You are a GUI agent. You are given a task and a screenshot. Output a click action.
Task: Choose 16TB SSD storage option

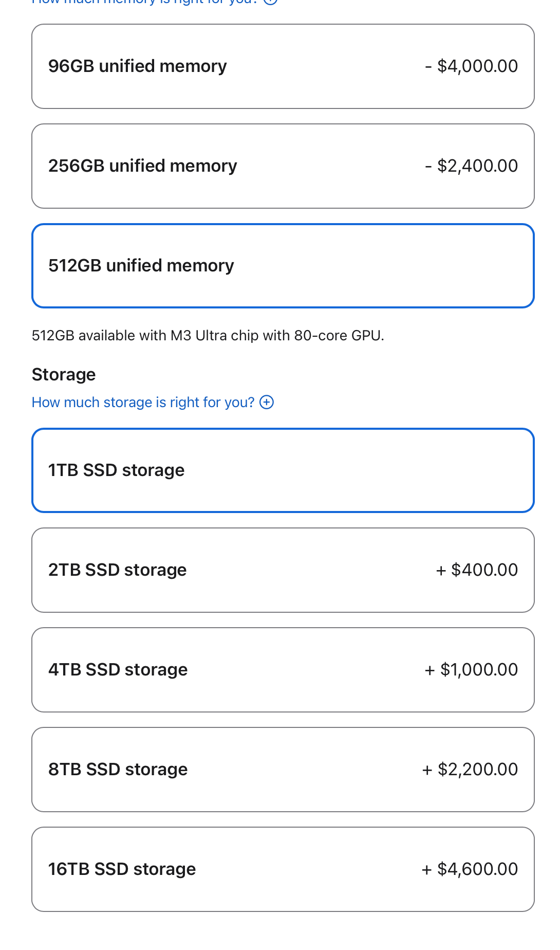point(283,869)
